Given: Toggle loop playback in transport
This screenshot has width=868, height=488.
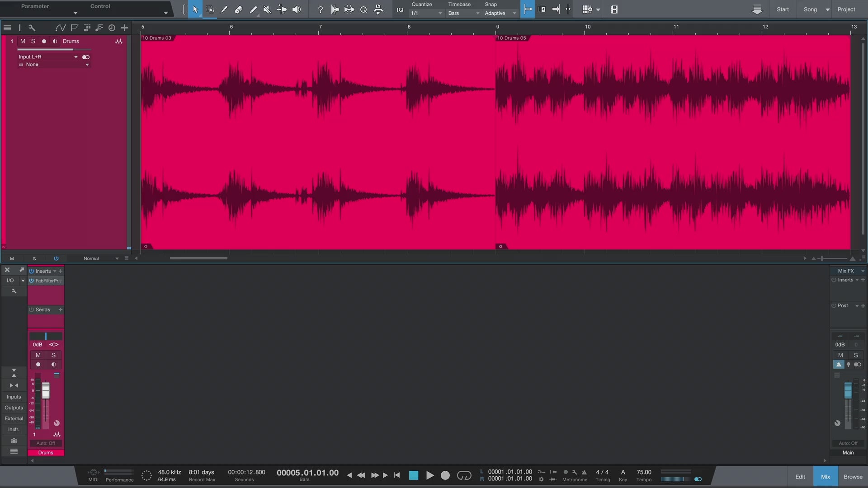Looking at the screenshot, I should click(x=464, y=475).
